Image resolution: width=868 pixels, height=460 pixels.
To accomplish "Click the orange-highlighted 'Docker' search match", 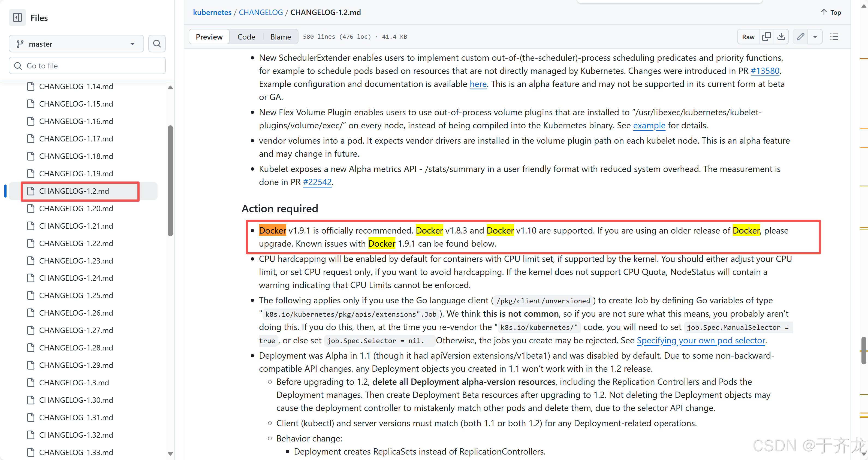I will (272, 230).
